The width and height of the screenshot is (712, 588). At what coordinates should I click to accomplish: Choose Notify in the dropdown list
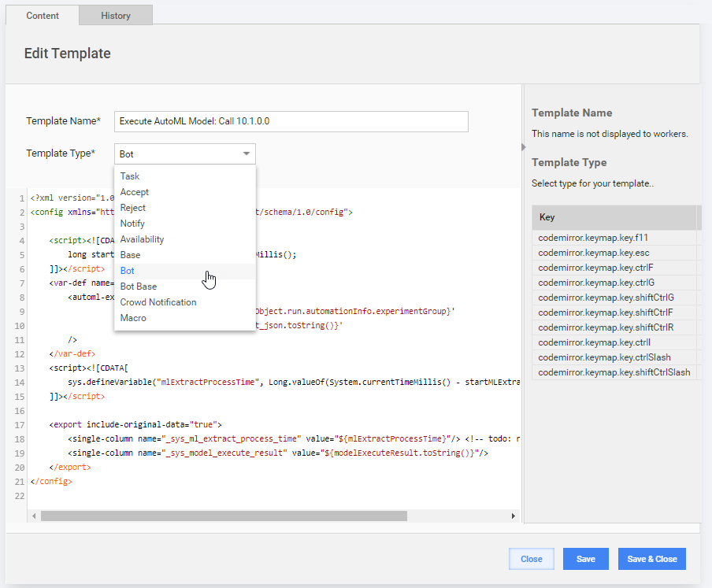pos(185,224)
